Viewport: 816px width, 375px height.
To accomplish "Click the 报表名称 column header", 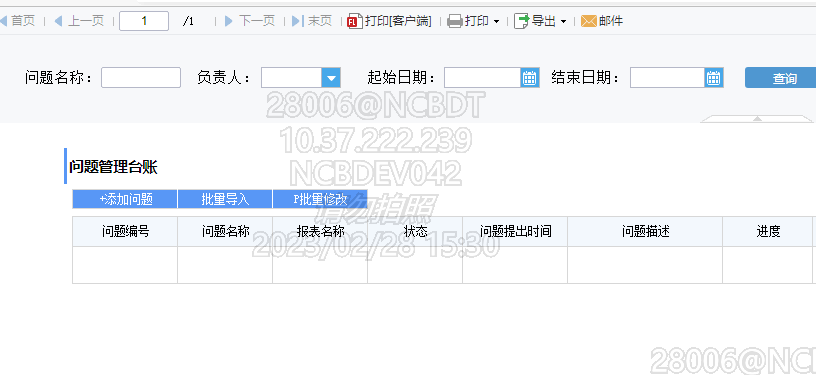I will pyautogui.click(x=320, y=231).
